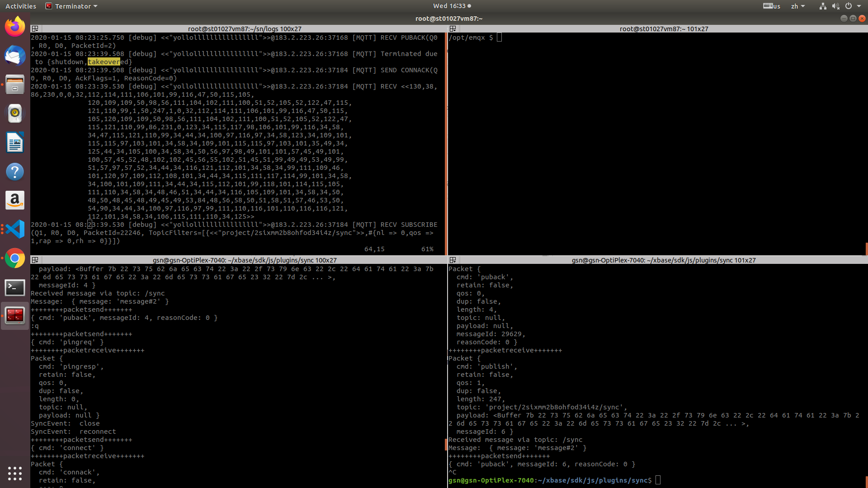Image resolution: width=868 pixels, height=488 pixels.
Task: Open the Help application from the dock
Action: pos(15,172)
